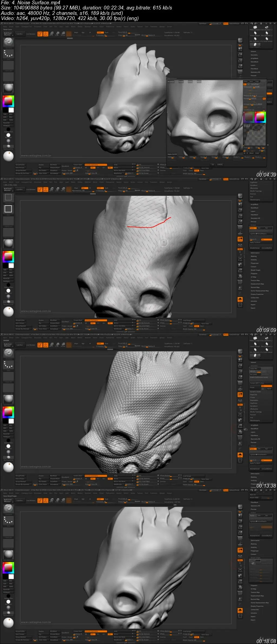Click OK in the NoiseMaker dialog
This screenshot has height=644, width=277.
click(x=213, y=164)
